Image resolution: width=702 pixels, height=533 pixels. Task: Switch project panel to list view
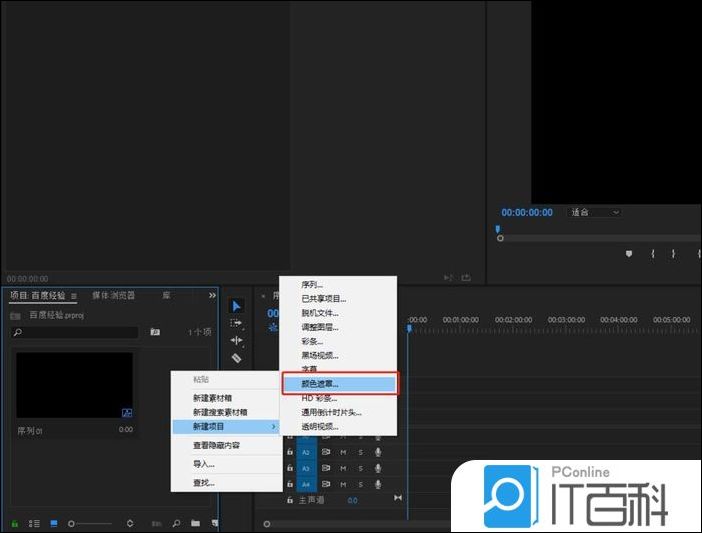35,523
